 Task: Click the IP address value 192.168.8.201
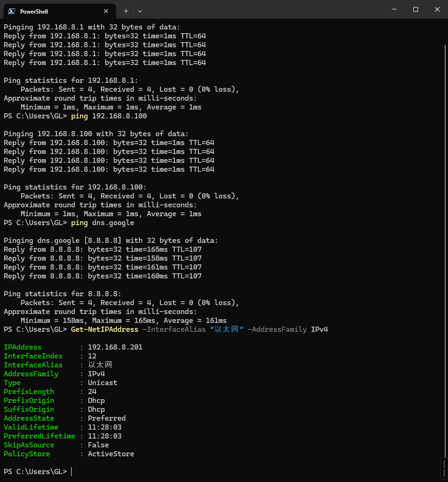point(115,347)
